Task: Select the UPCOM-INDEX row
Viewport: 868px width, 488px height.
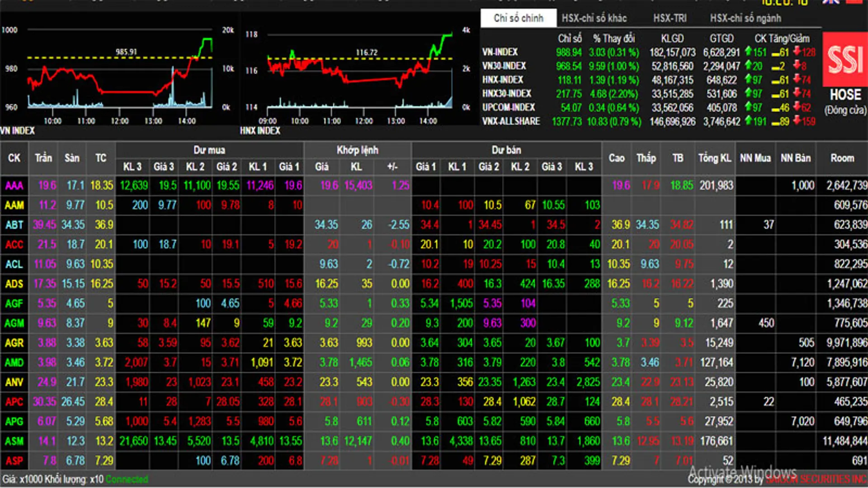Action: click(x=649, y=108)
